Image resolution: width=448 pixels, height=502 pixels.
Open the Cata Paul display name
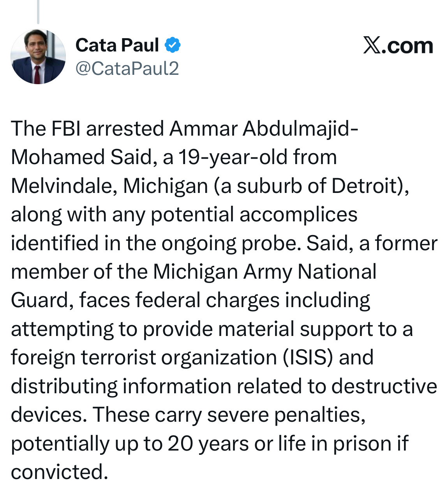tap(117, 45)
